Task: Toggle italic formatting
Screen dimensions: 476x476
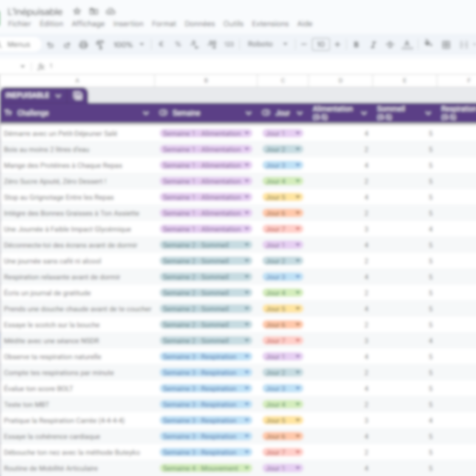Action: 373,45
